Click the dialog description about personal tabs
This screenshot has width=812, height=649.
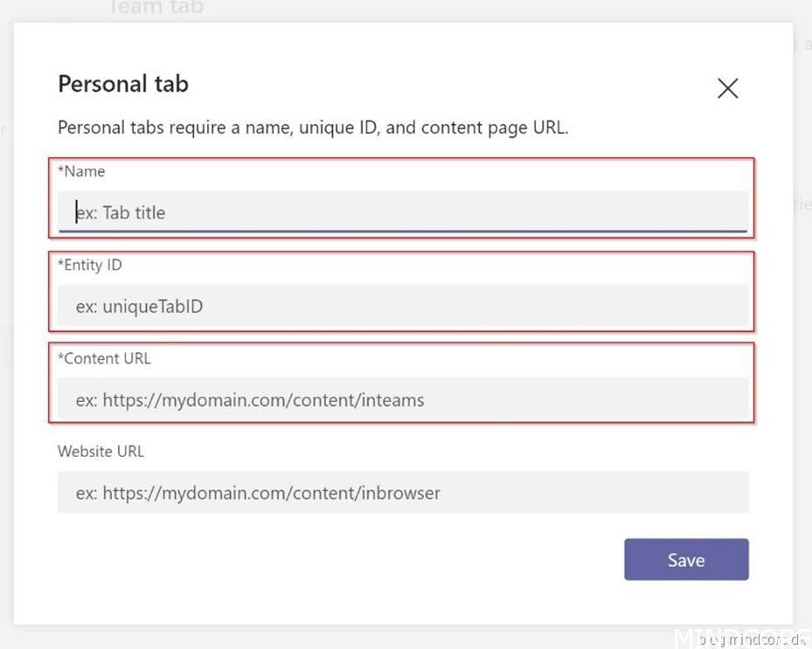pyautogui.click(x=313, y=128)
